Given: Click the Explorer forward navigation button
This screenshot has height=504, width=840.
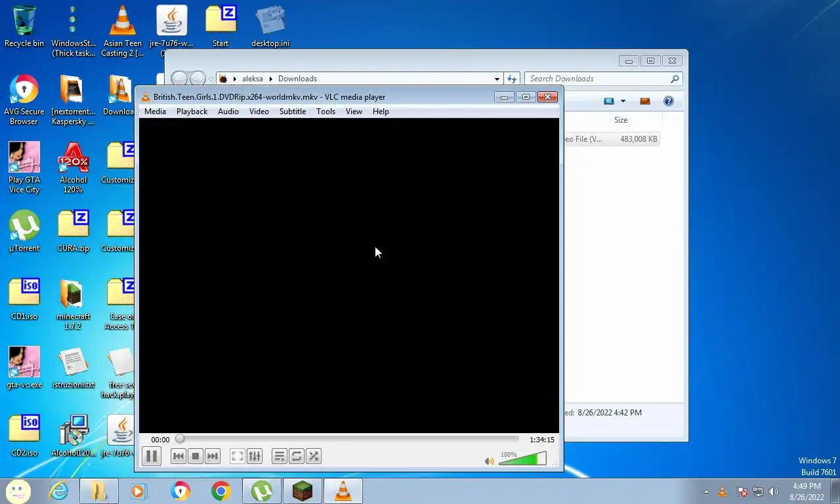Looking at the screenshot, I should coord(197,79).
